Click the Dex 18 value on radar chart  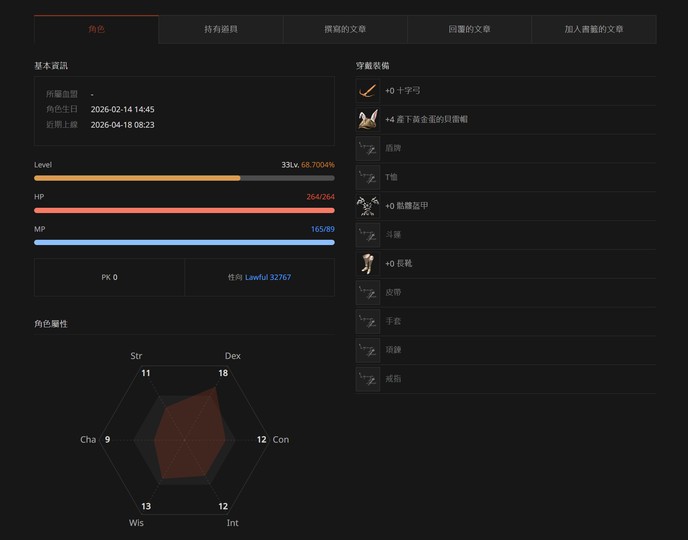223,373
